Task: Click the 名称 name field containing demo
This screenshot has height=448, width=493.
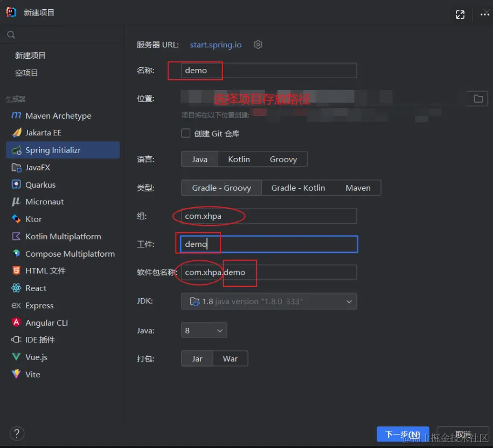Action: 269,71
